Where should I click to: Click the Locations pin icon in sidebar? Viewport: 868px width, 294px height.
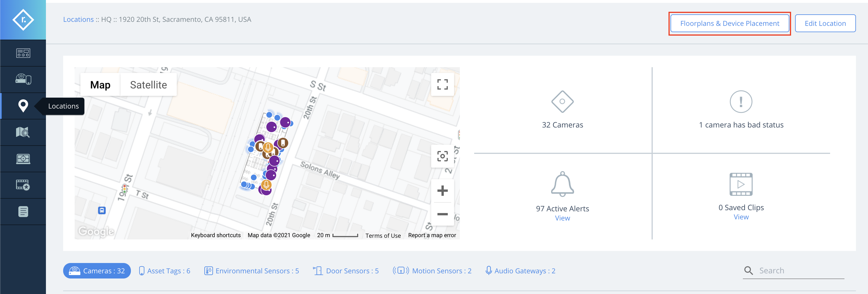23,106
